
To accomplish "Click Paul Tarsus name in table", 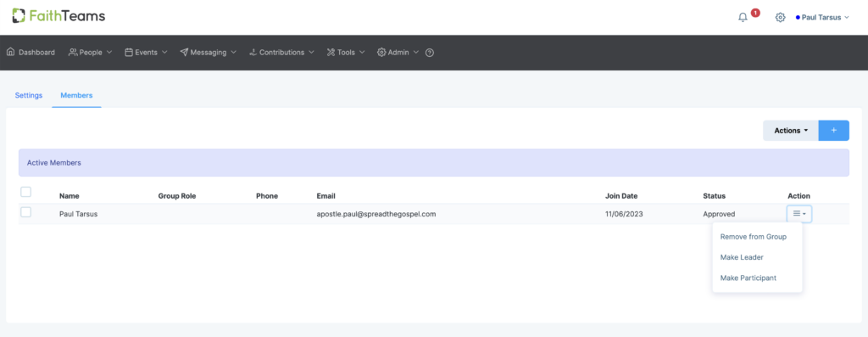I will [79, 213].
